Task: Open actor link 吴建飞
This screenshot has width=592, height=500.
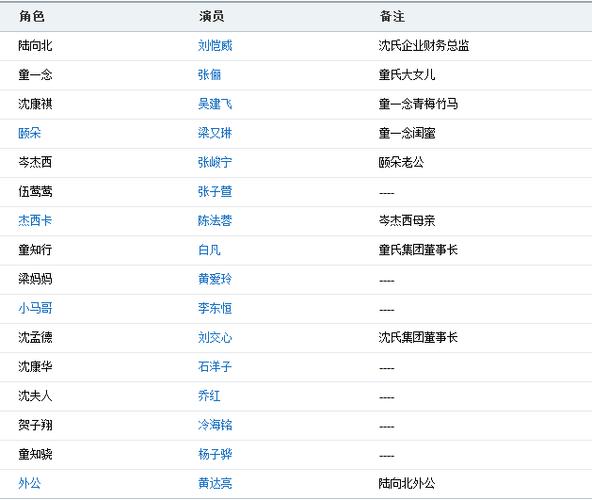Action: pyautogui.click(x=215, y=104)
